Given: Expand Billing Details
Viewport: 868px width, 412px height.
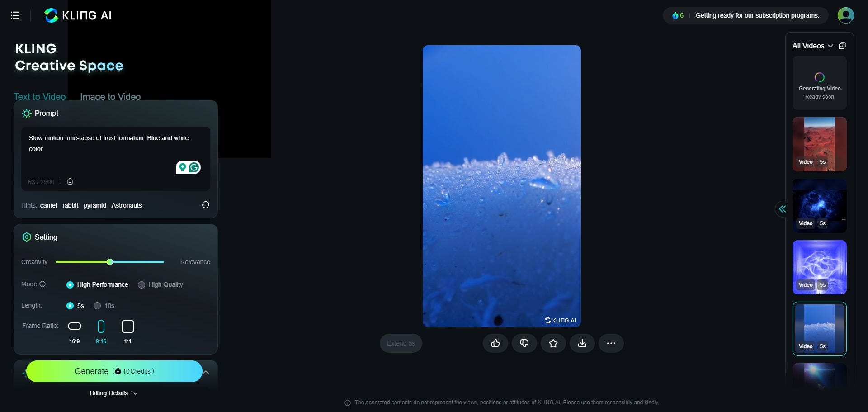Looking at the screenshot, I should point(113,393).
